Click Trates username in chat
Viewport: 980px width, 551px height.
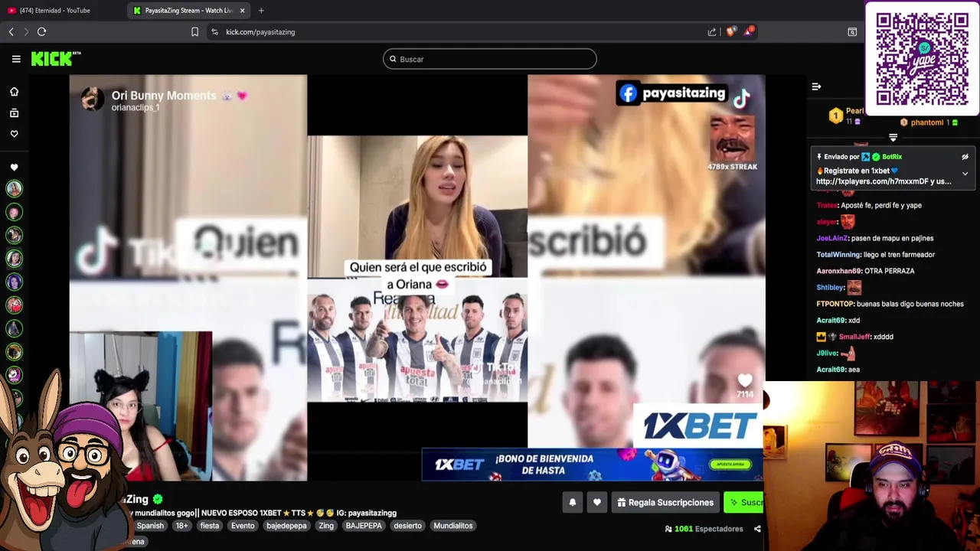point(827,205)
